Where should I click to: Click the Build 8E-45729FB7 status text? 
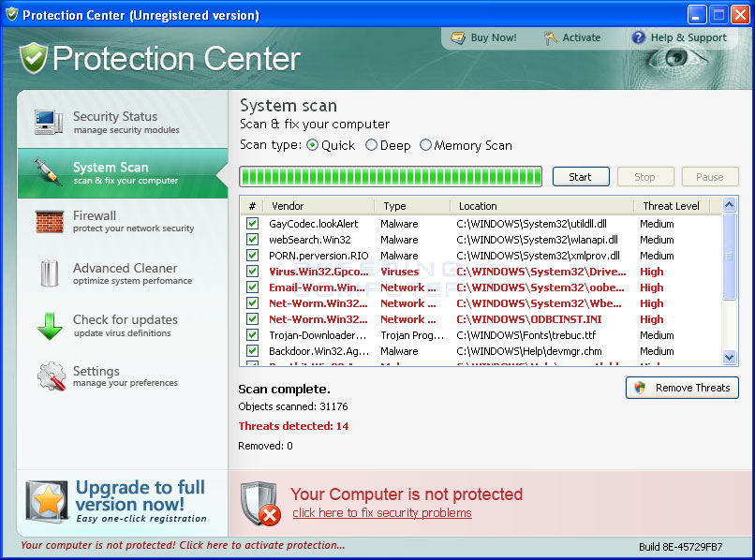pos(680,547)
